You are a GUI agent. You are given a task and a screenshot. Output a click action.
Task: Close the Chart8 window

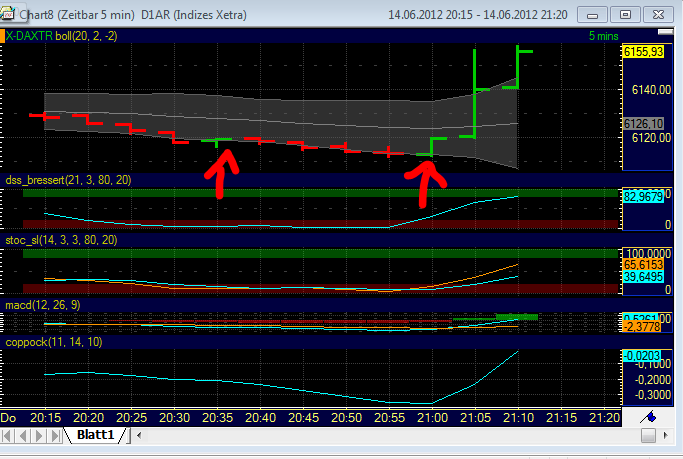coord(658,15)
